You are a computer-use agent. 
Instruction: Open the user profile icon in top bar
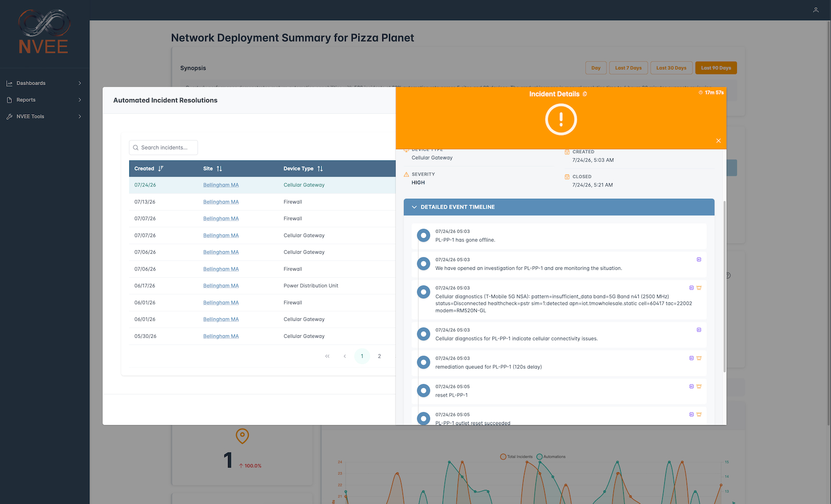[816, 10]
